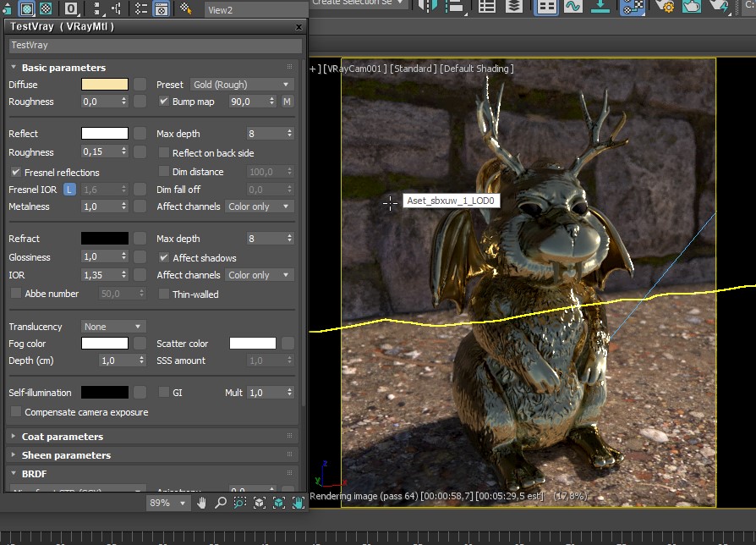Open the Create Selection Set dropdown
The height and width of the screenshot is (545, 756).
click(x=359, y=3)
